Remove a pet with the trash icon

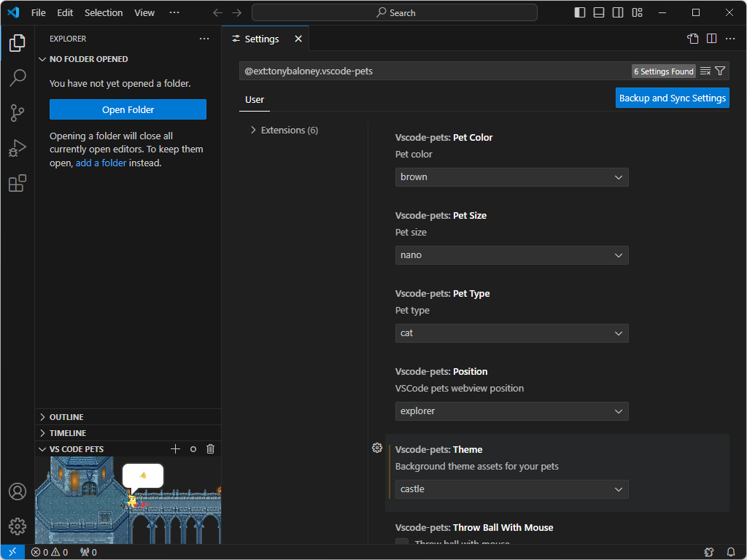[211, 449]
